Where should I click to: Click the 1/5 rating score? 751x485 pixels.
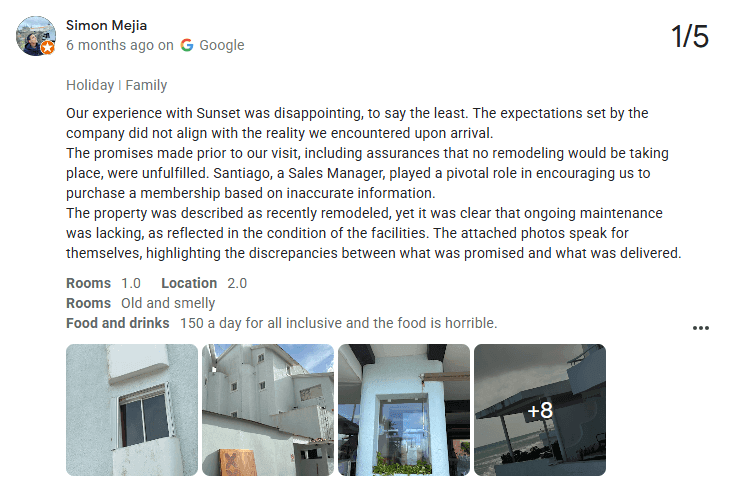(x=690, y=37)
